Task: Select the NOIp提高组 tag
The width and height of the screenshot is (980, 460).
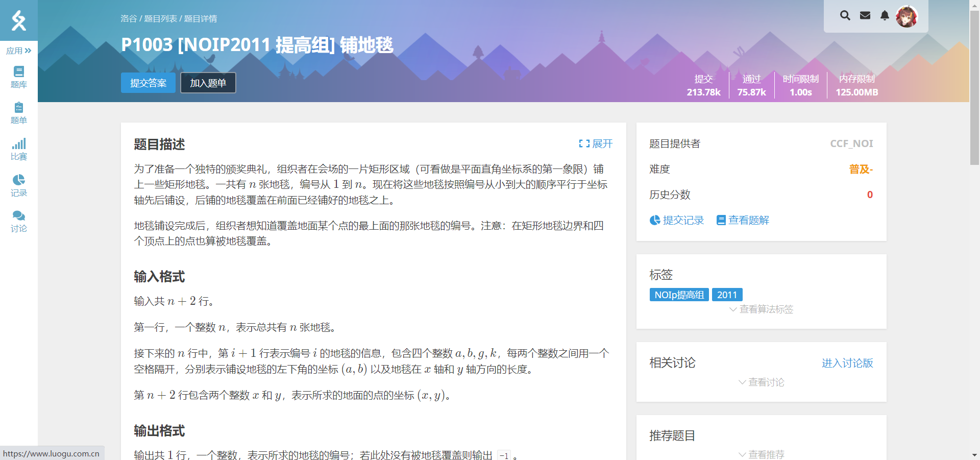Action: pos(679,295)
